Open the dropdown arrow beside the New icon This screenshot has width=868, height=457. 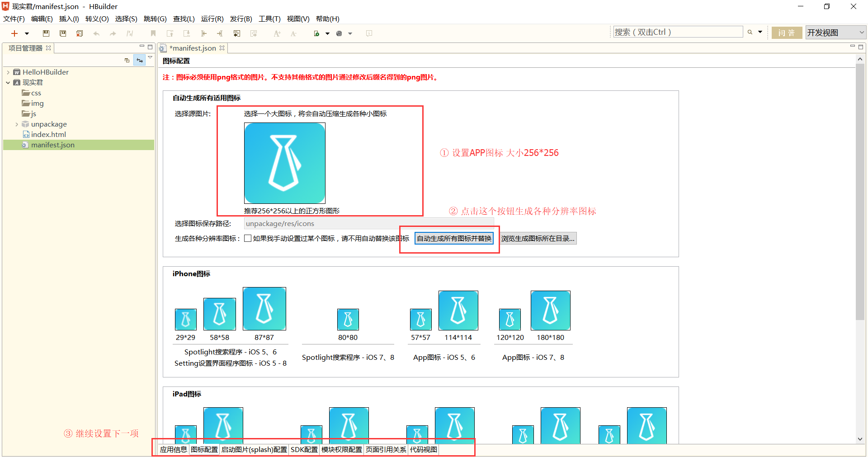pyautogui.click(x=27, y=33)
